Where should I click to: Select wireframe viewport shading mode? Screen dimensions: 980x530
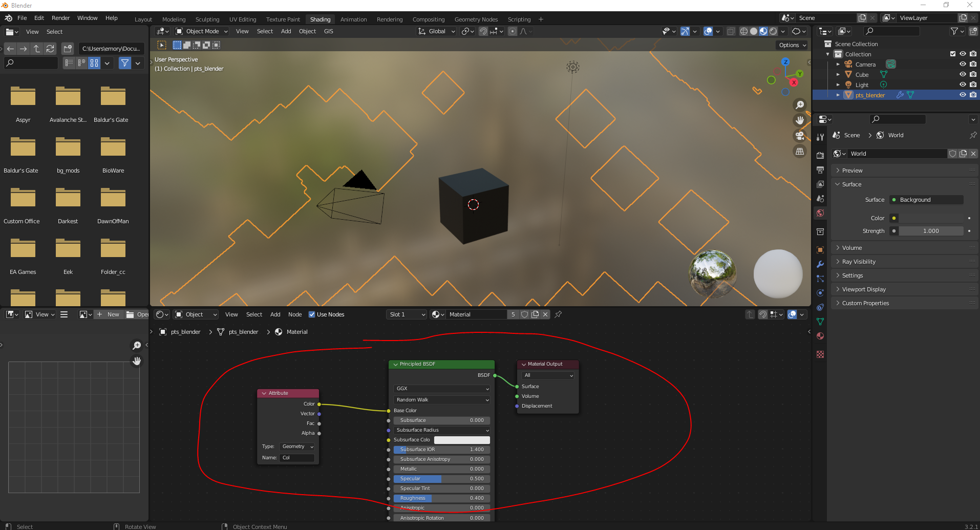tap(744, 31)
